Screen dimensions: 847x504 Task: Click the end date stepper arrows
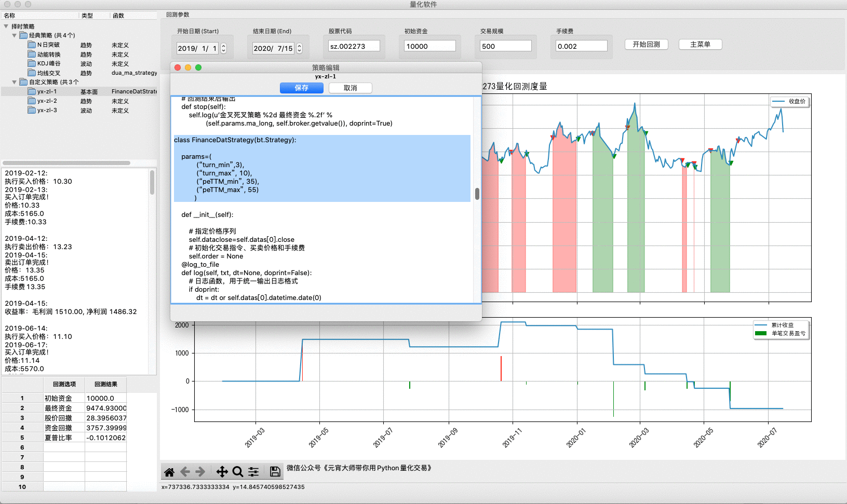point(299,48)
